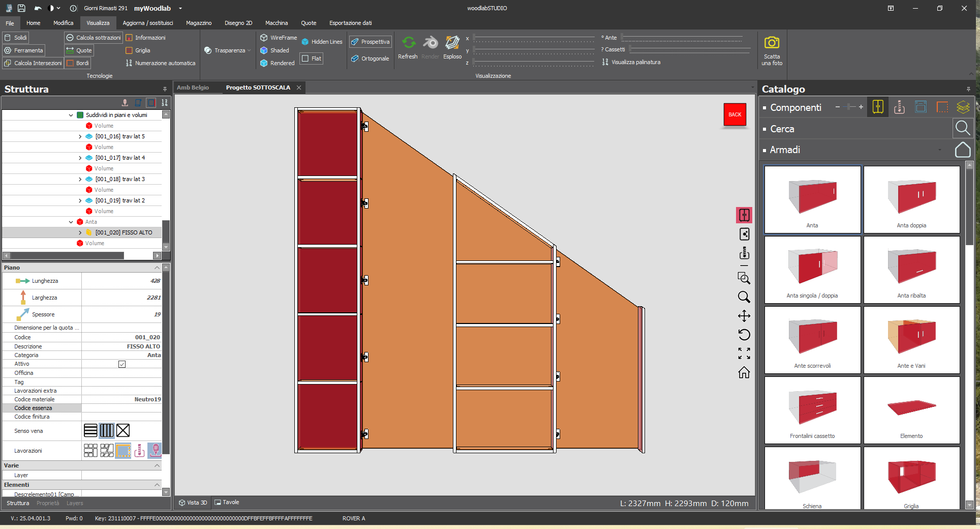The image size is (980, 529).
Task: Collapse the Anta node in the Struttura tree
Action: tap(71, 222)
